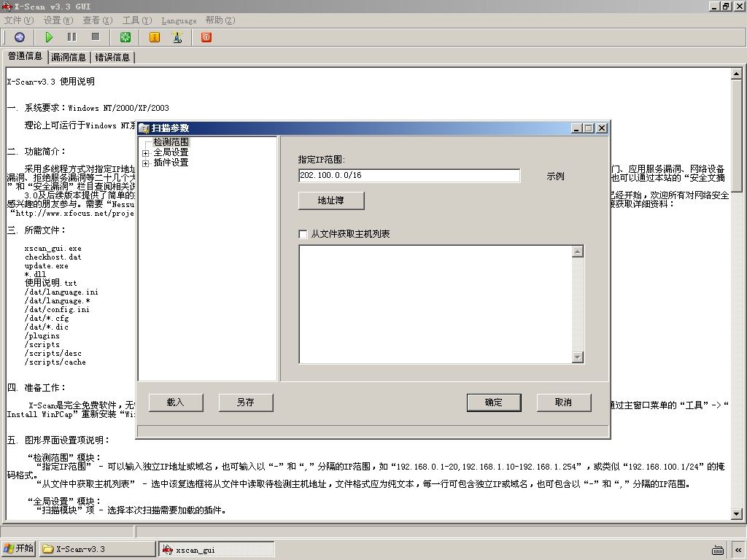747x560 pixels.
Task: Expand tray with the double-chevron icon
Action: [x=738, y=550]
